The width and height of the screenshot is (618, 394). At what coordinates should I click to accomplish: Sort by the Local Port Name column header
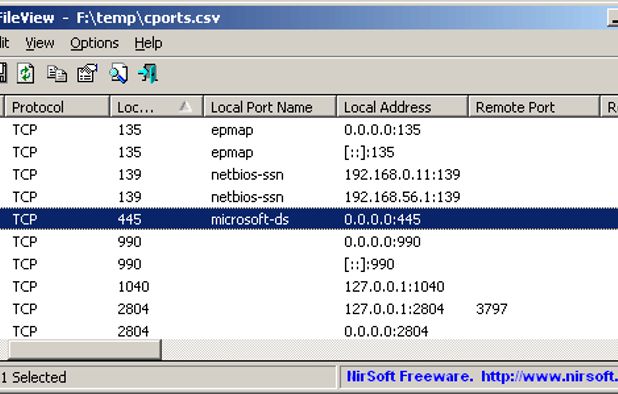tap(270, 107)
